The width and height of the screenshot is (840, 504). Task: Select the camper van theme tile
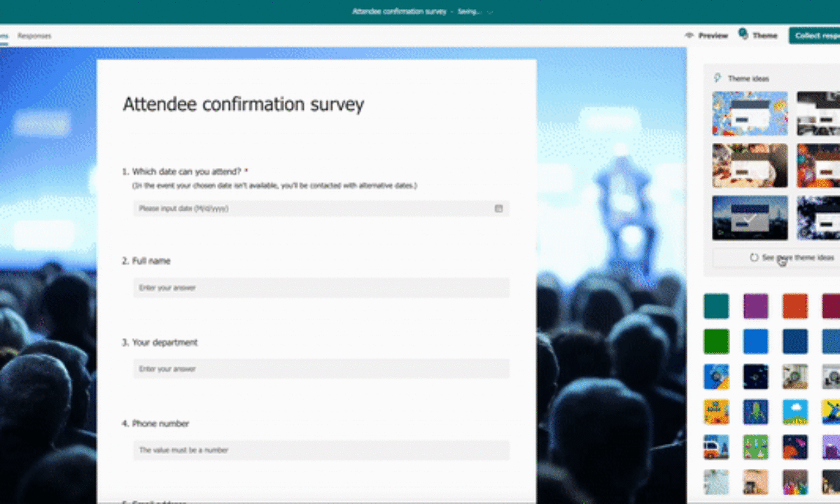tap(716, 447)
